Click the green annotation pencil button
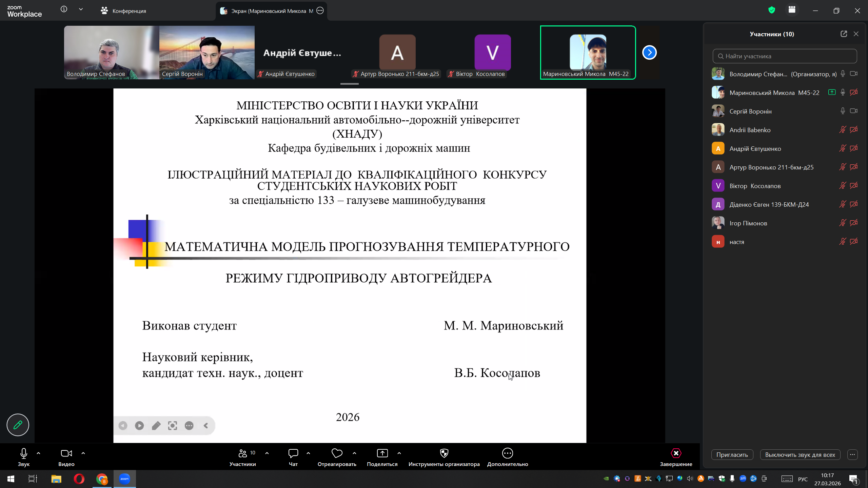Viewport: 868px width, 488px height. tap(18, 425)
